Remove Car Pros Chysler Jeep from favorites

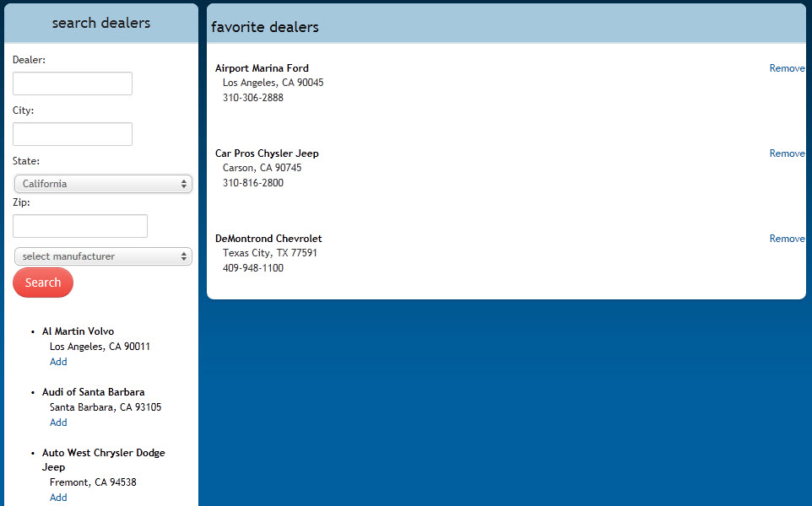788,153
